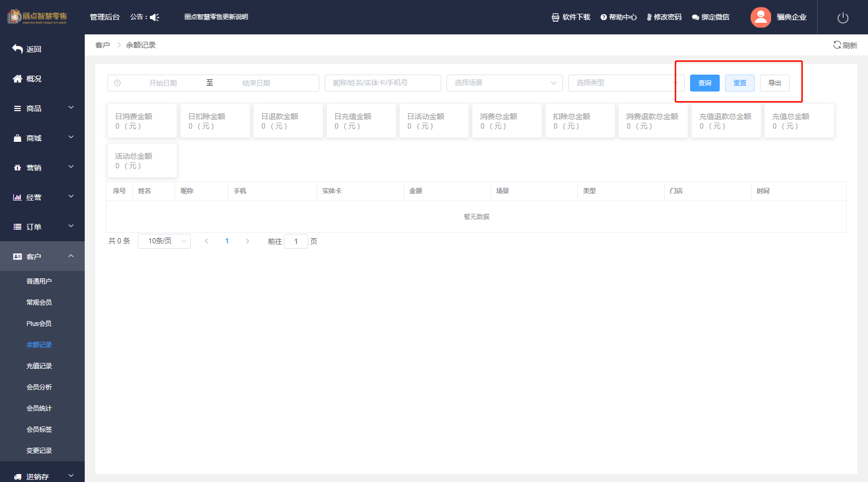
Task: Expand the 进销存 menu chevron
Action: pyautogui.click(x=71, y=476)
